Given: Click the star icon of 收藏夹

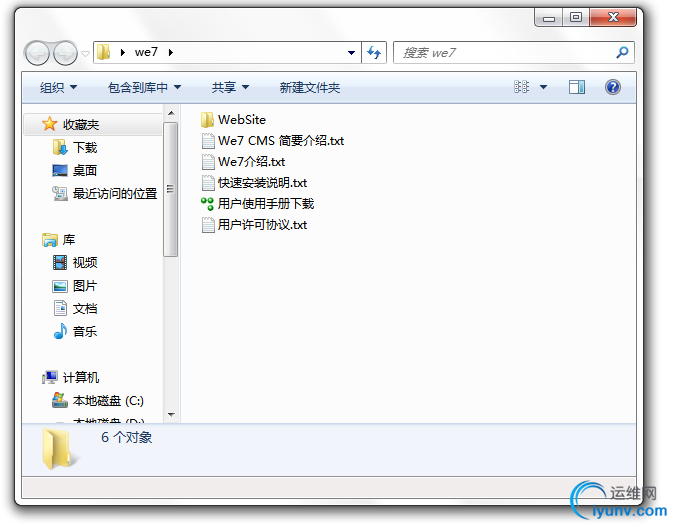Looking at the screenshot, I should [x=49, y=124].
